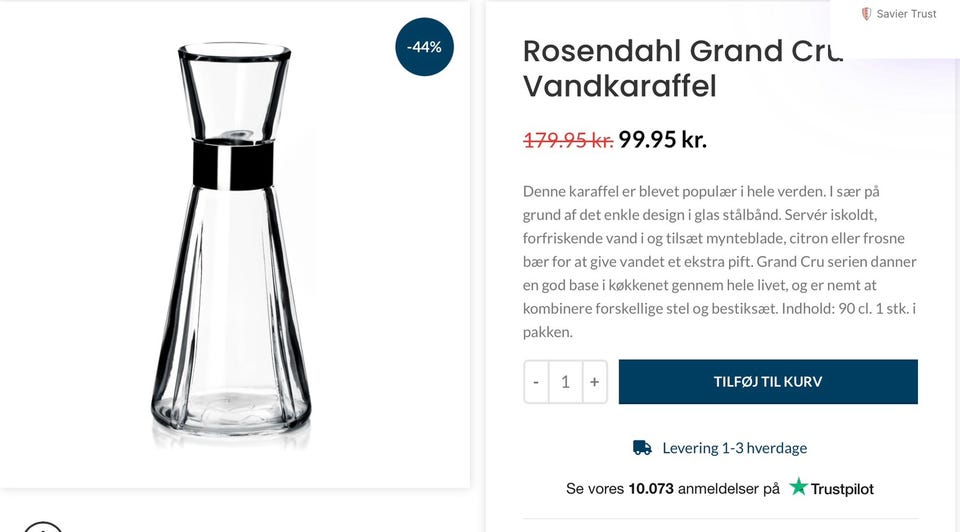
Task: Decrease quantity with the minus button
Action: 536,382
